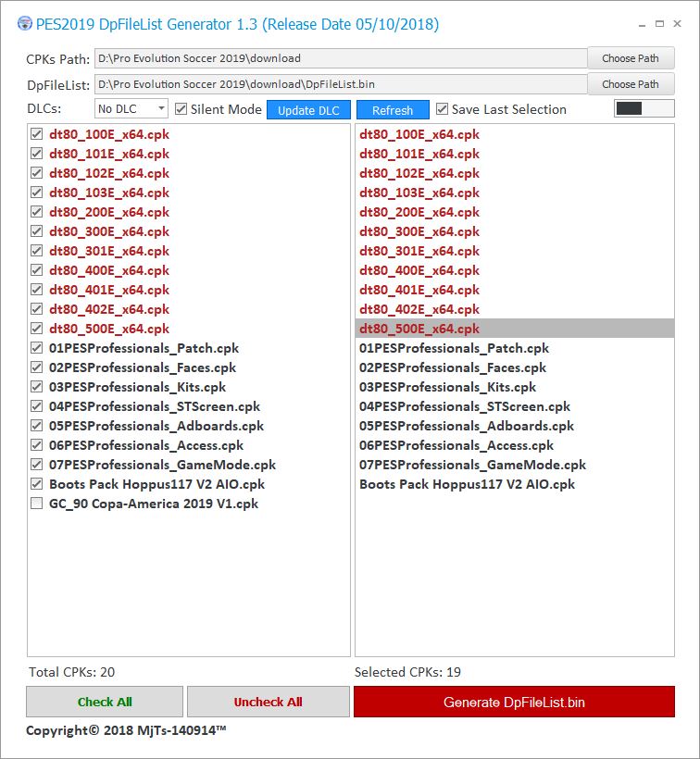
Task: Uncheck dt80_103E_x64.cpk in the left list
Action: tap(37, 193)
